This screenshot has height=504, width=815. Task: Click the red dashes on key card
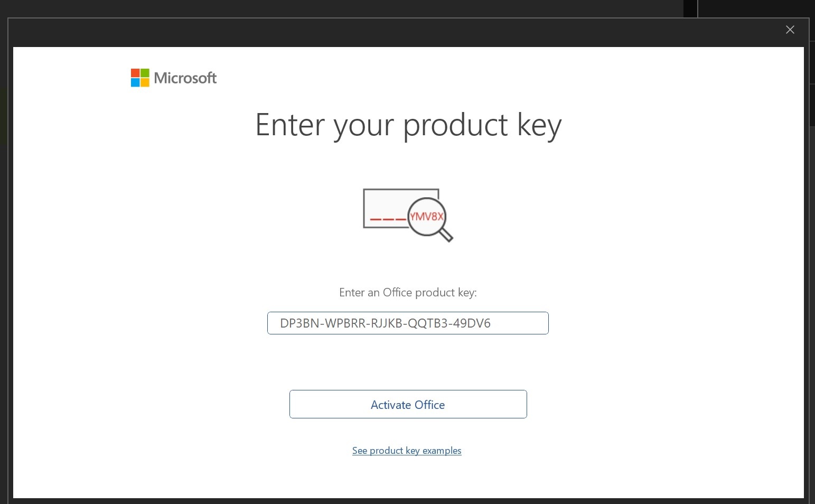pos(388,219)
